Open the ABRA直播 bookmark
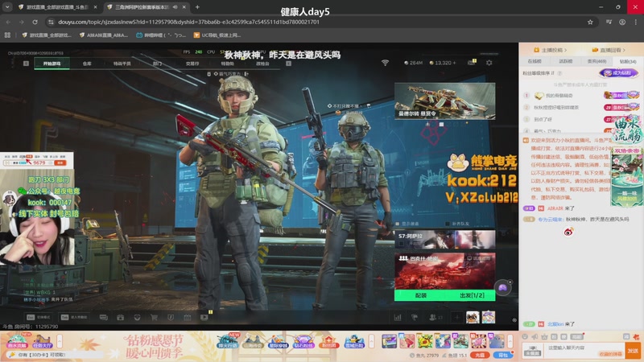The image size is (644, 362). tap(104, 35)
